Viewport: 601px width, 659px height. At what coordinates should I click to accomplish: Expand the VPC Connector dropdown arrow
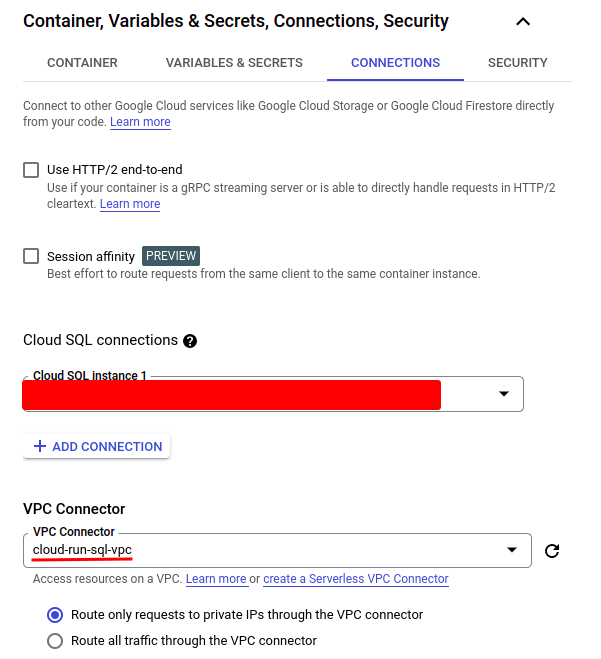[512, 550]
